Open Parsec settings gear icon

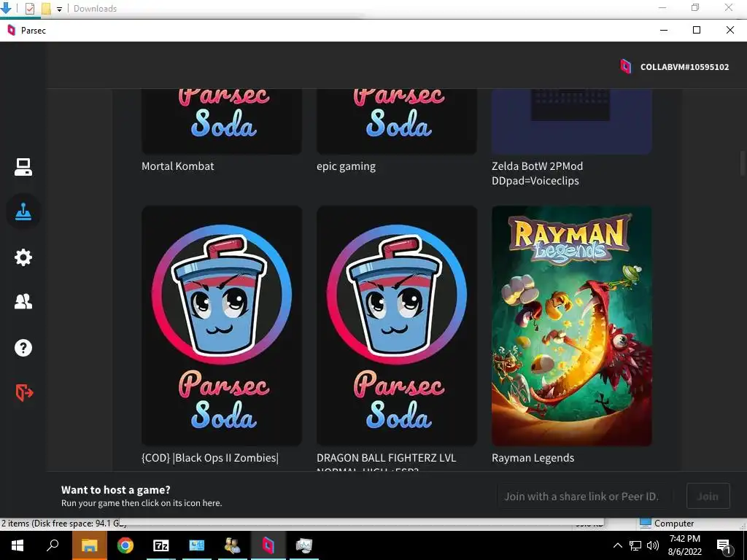[23, 257]
